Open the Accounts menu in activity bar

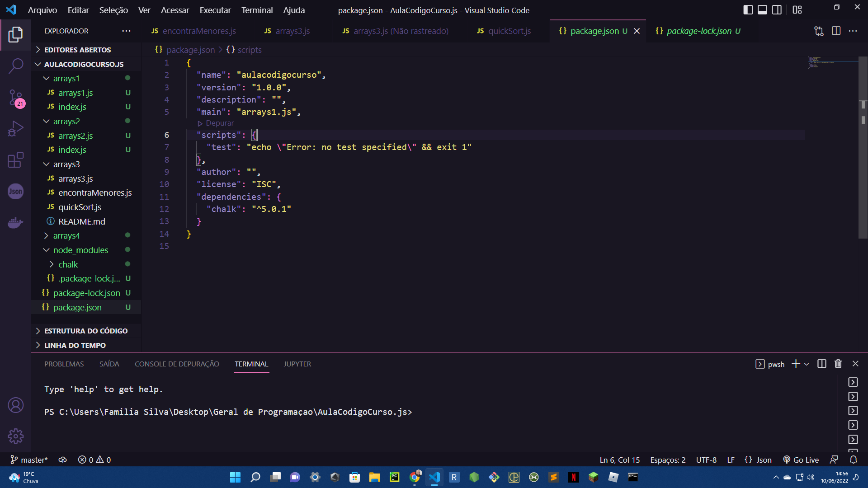click(15, 405)
